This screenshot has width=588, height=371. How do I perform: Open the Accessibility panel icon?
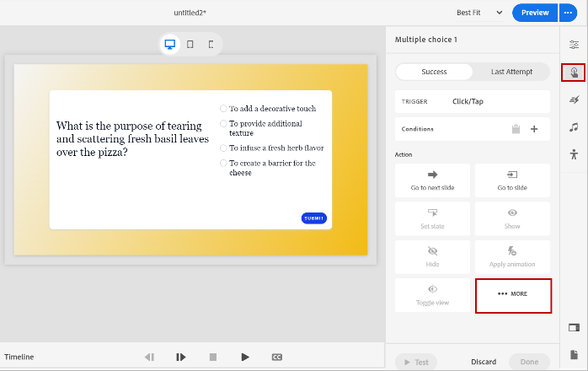pyautogui.click(x=574, y=154)
